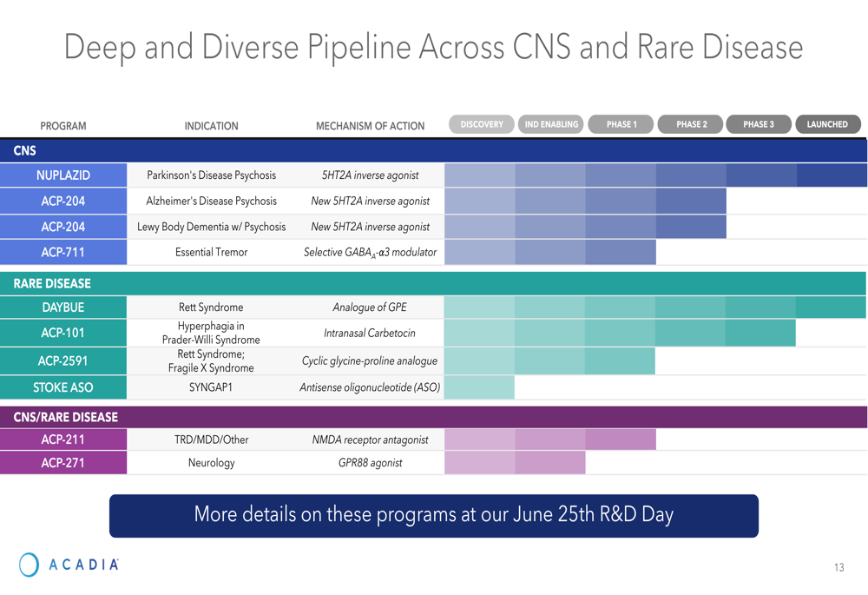Click the 'TRD/MDD/Other' indication
The height and width of the screenshot is (595, 868).
(x=212, y=440)
